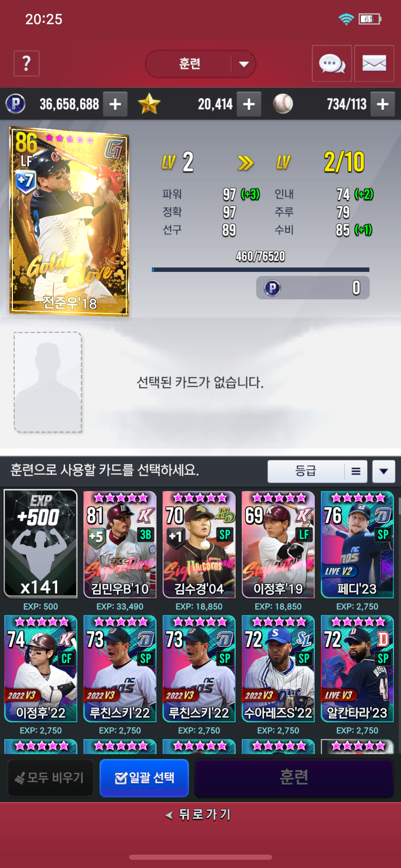Toggle 일괄 선택 bulk select checkbox button
The image size is (401, 868).
(144, 777)
